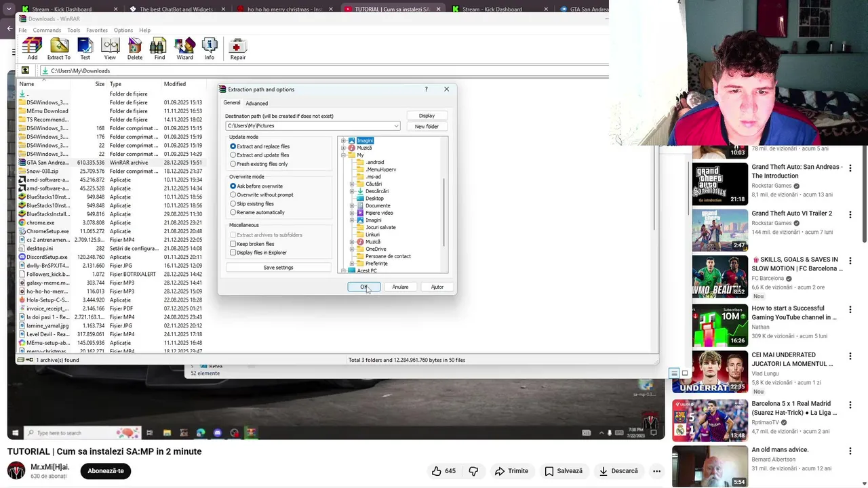Click the Display button
Viewport: 868px width, 488px height.
tap(427, 116)
